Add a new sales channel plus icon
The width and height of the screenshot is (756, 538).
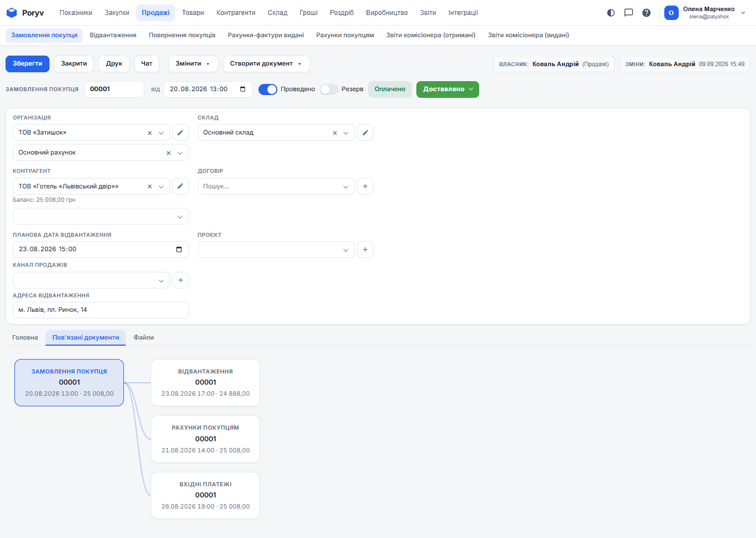(181, 280)
